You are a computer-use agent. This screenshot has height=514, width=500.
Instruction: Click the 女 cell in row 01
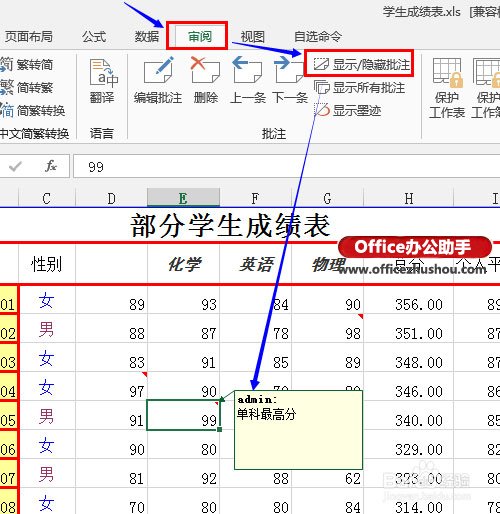coord(47,301)
